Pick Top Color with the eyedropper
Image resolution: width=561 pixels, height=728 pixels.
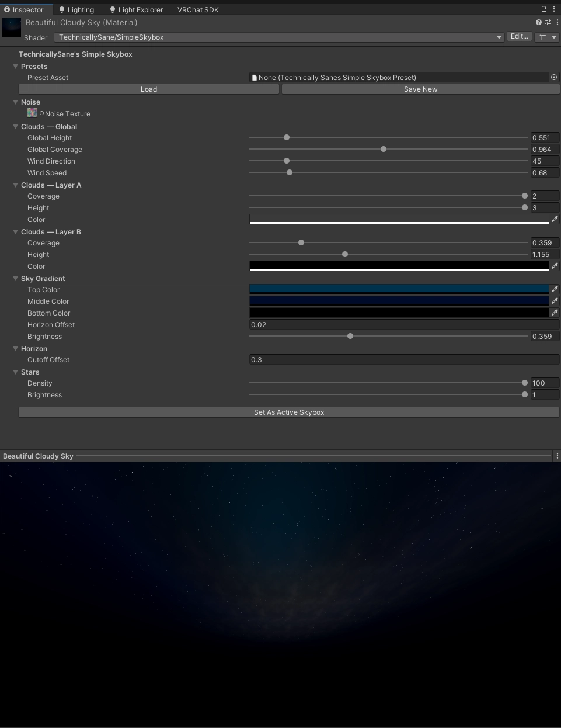click(x=555, y=289)
